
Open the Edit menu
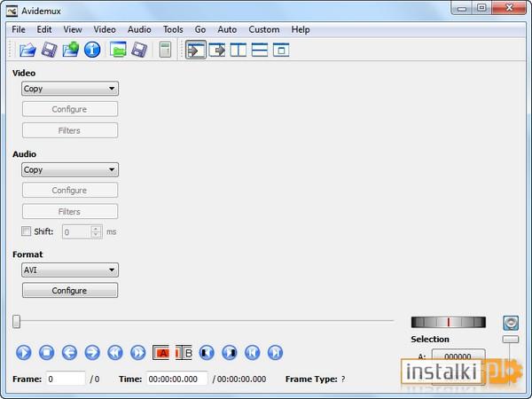[44, 29]
